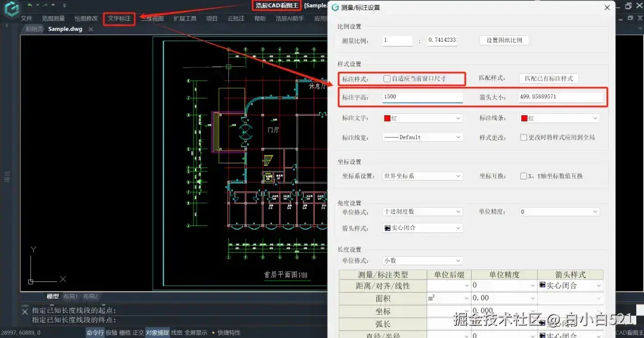The width and height of the screenshot is (644, 338).
Task: Close the command line panel with X
Action: (24, 312)
